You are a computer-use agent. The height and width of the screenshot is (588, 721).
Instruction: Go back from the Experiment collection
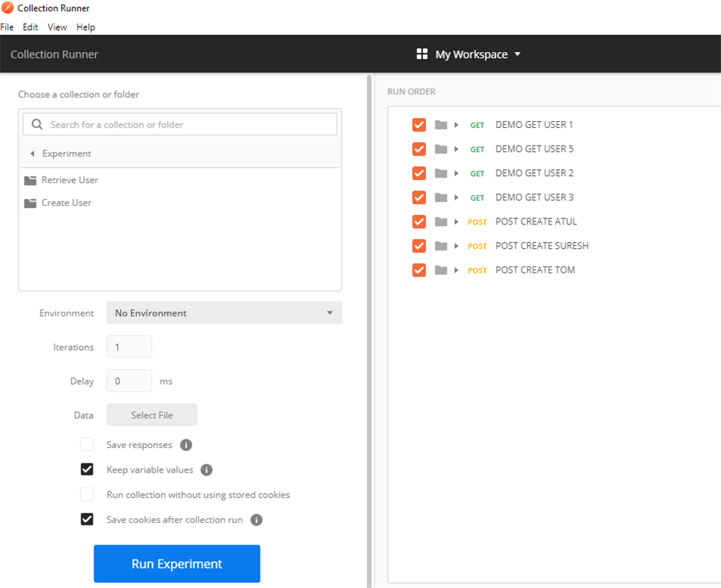[32, 154]
